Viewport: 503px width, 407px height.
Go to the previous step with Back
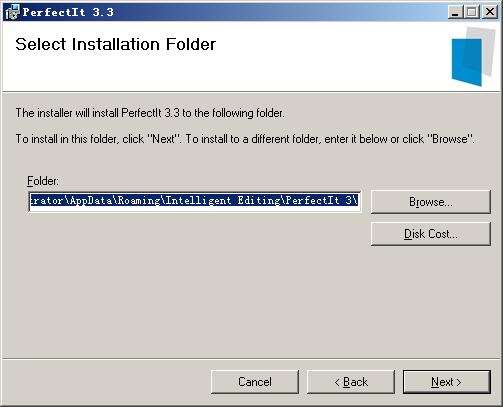point(351,382)
